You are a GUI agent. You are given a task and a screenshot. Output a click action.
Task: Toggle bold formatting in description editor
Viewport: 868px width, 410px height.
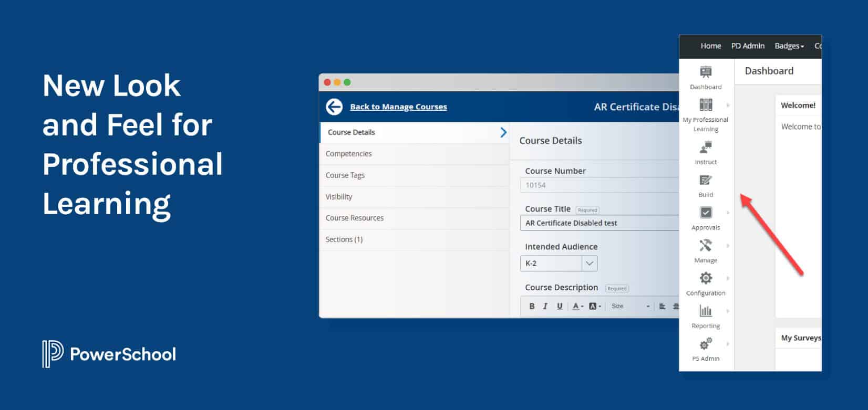532,306
